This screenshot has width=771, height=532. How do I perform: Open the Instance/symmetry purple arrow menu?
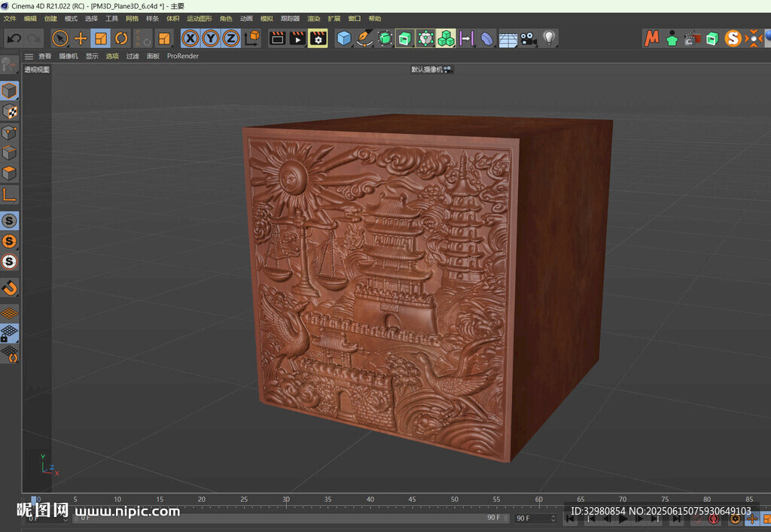(466, 38)
